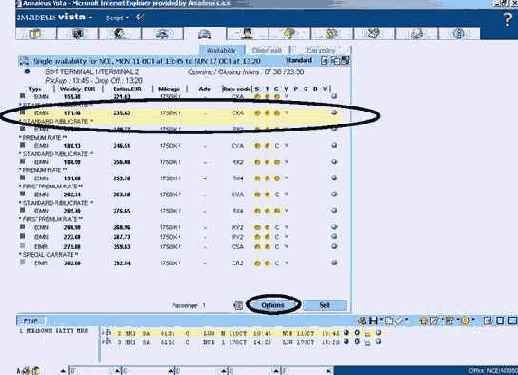This screenshot has height=375, width=518.
Task: Select the highlighted CXA rate radio button
Action: (334, 113)
